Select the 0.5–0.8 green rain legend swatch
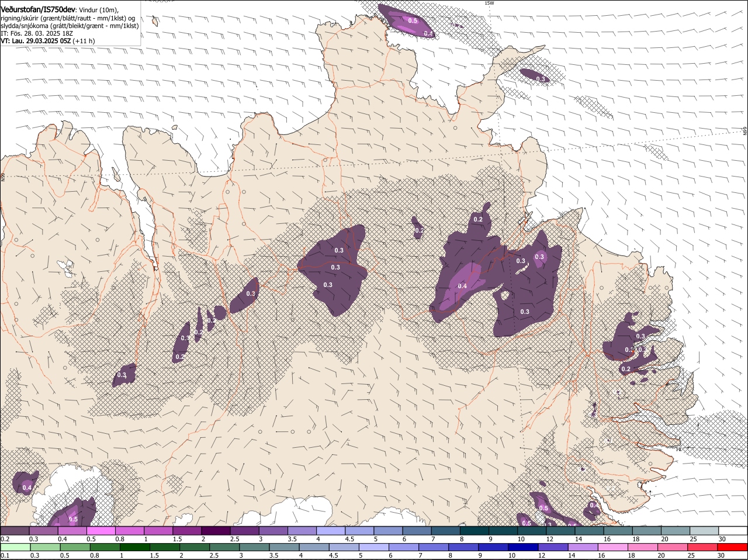This screenshot has height=560, width=748. click(75, 547)
